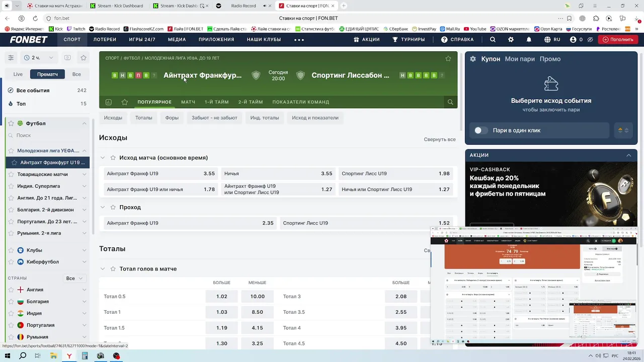Image resolution: width=644 pixels, height=362 pixels.
Task: Open coupon settings gear
Action: click(473, 59)
